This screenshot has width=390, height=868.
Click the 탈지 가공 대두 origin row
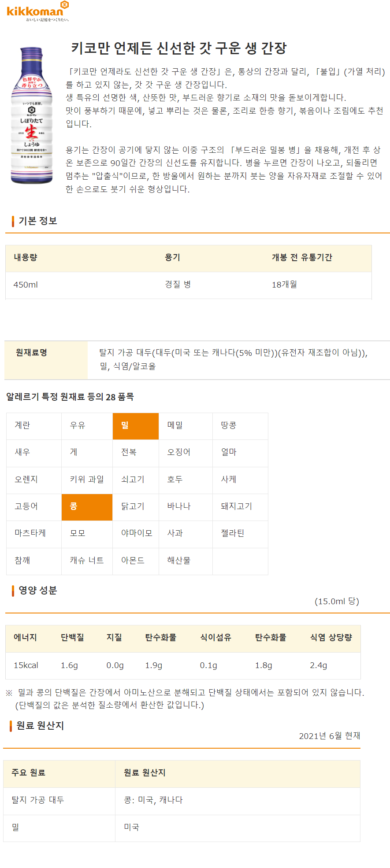point(182,801)
